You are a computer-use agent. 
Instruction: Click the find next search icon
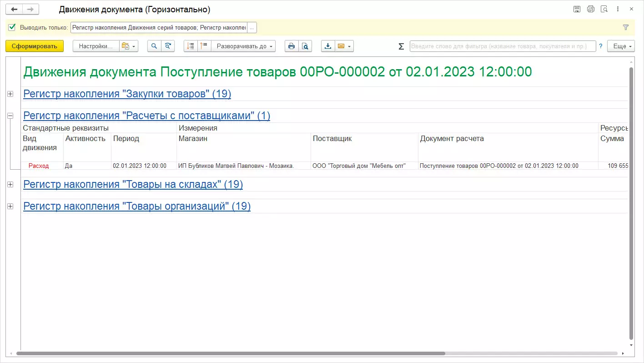click(x=168, y=46)
